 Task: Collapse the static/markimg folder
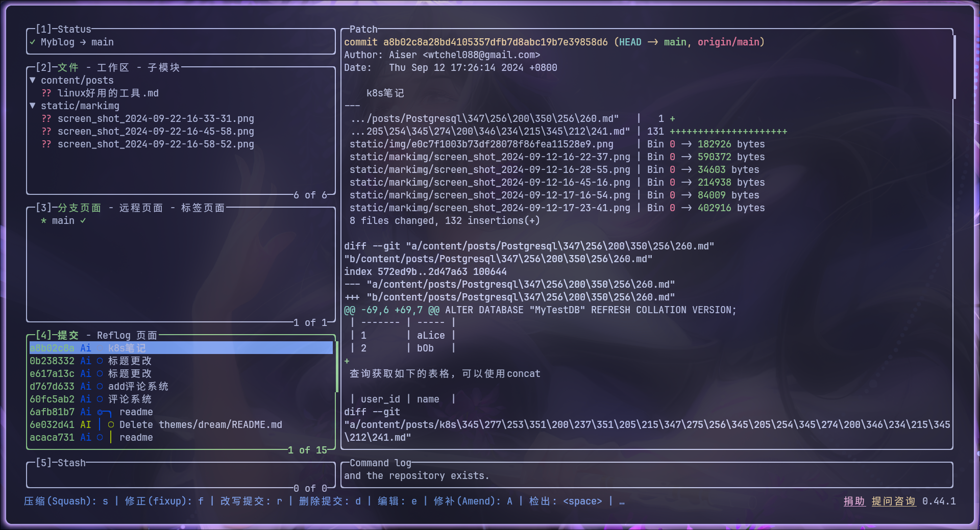pos(33,106)
